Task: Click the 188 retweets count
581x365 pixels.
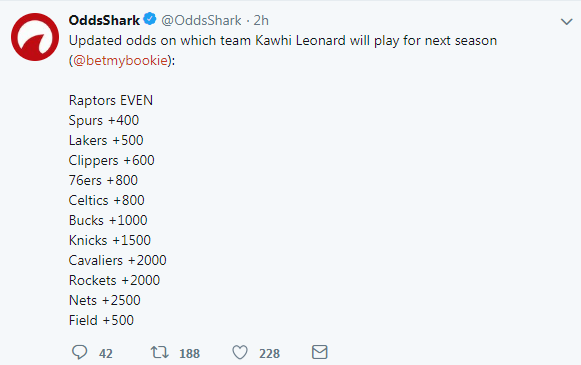Action: coord(189,354)
